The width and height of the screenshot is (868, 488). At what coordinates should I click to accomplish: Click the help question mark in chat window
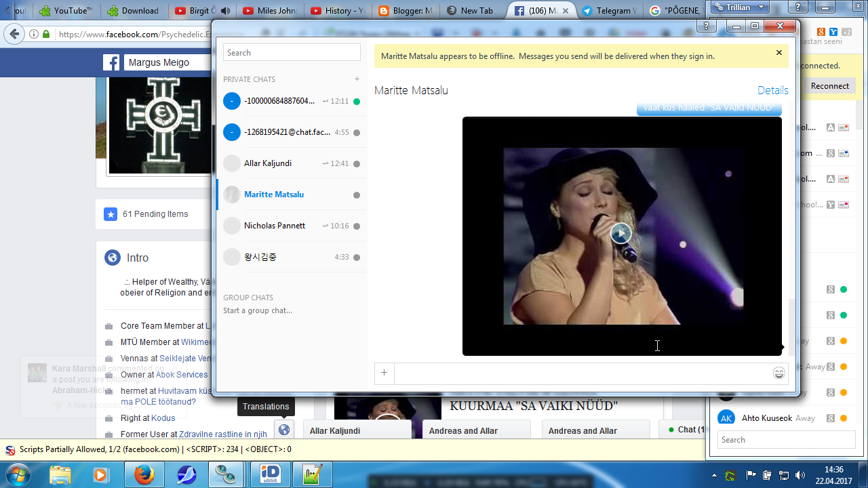pyautogui.click(x=706, y=26)
